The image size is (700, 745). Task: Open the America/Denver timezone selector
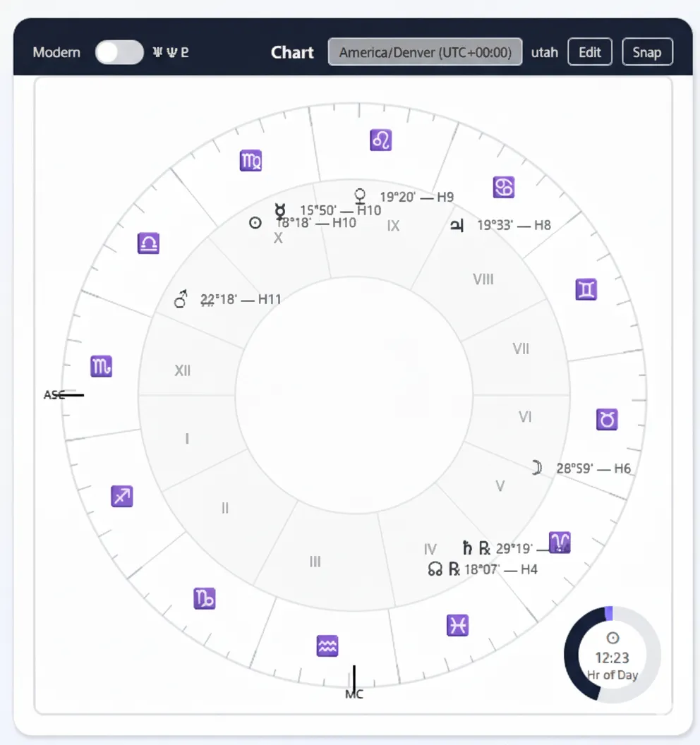pos(424,52)
